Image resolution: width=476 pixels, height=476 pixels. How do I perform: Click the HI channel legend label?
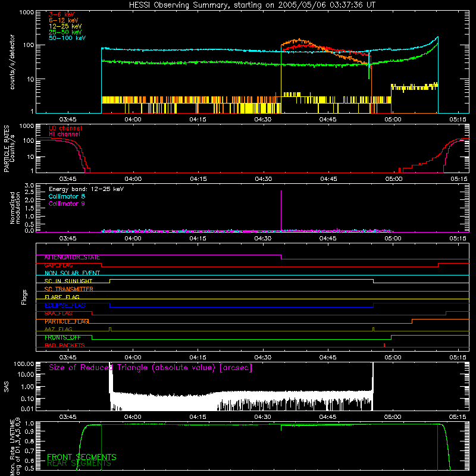pyautogui.click(x=64, y=134)
